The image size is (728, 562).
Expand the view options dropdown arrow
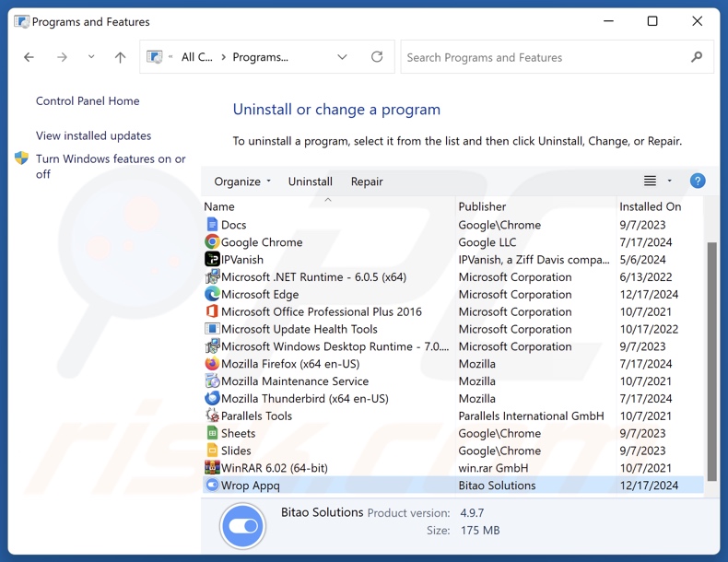670,181
